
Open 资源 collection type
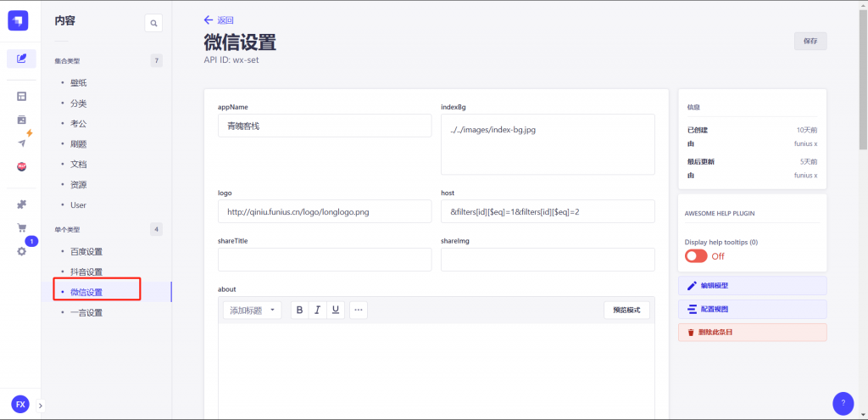click(79, 184)
